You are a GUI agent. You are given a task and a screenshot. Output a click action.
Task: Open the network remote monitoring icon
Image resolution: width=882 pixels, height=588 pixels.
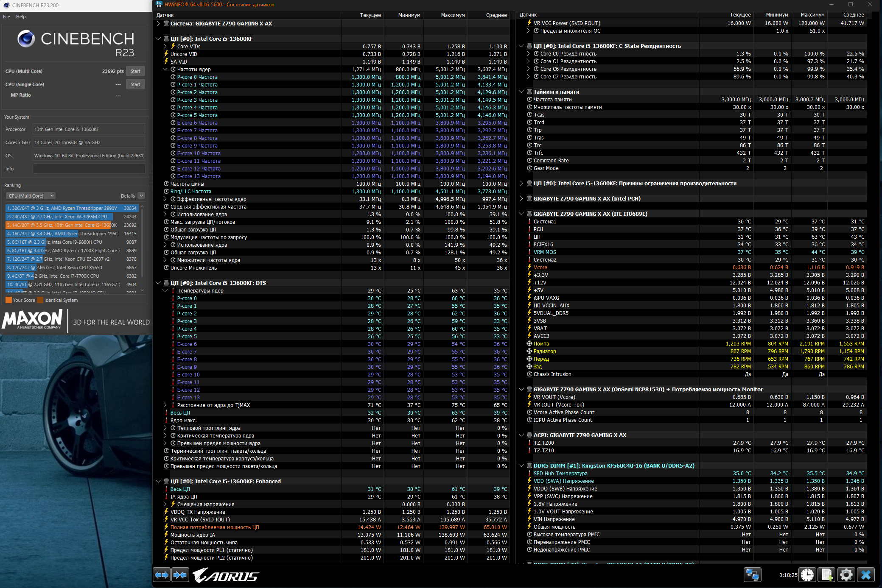[752, 575]
